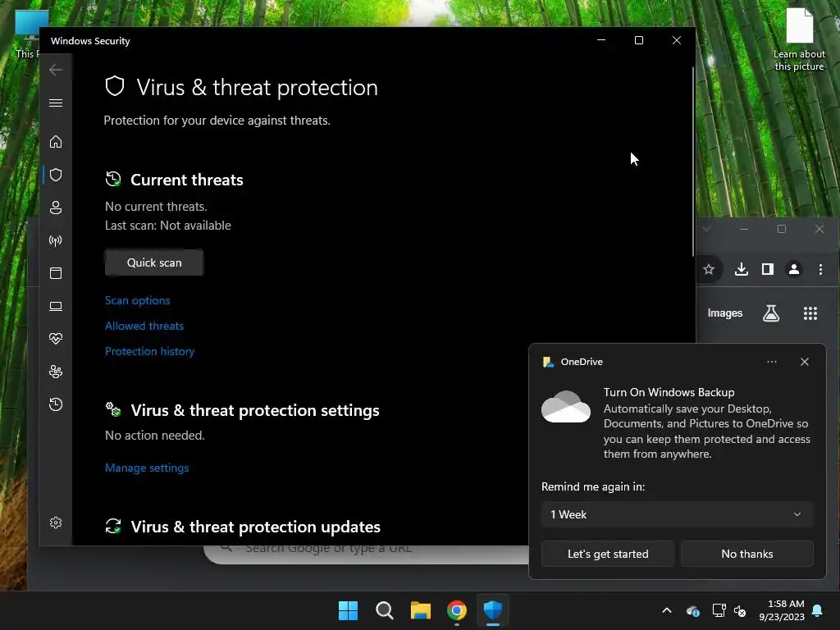This screenshot has width=840, height=630.
Task: Open the Protection history link
Action: [x=149, y=351]
